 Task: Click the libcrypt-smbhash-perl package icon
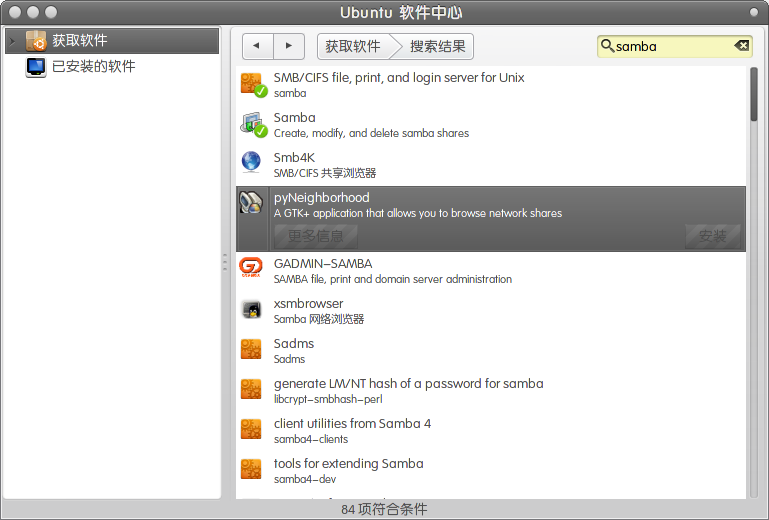tap(251, 389)
